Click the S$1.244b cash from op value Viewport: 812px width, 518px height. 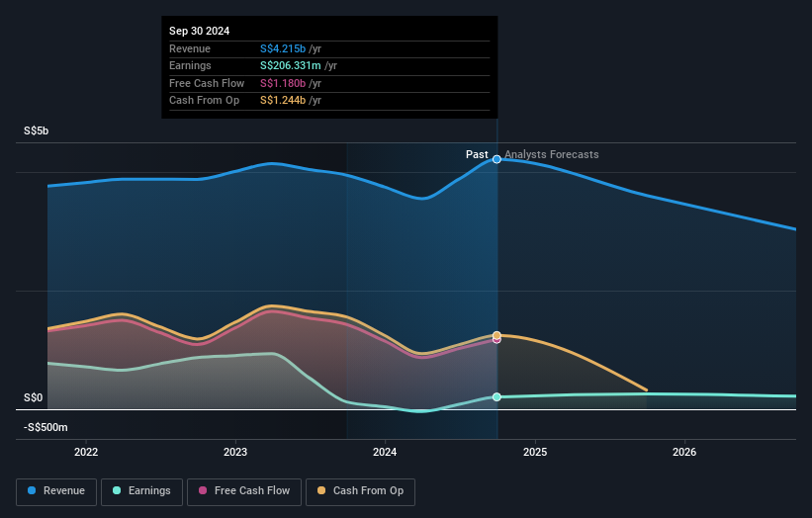coord(283,101)
